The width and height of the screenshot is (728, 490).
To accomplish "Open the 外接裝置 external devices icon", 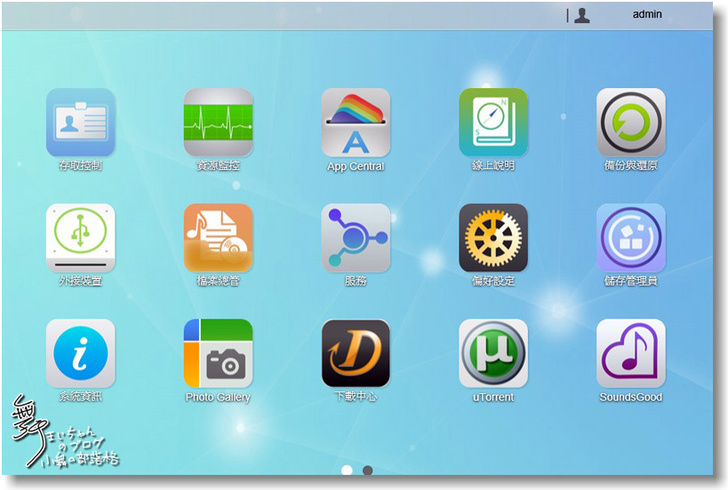I will tap(80, 238).
